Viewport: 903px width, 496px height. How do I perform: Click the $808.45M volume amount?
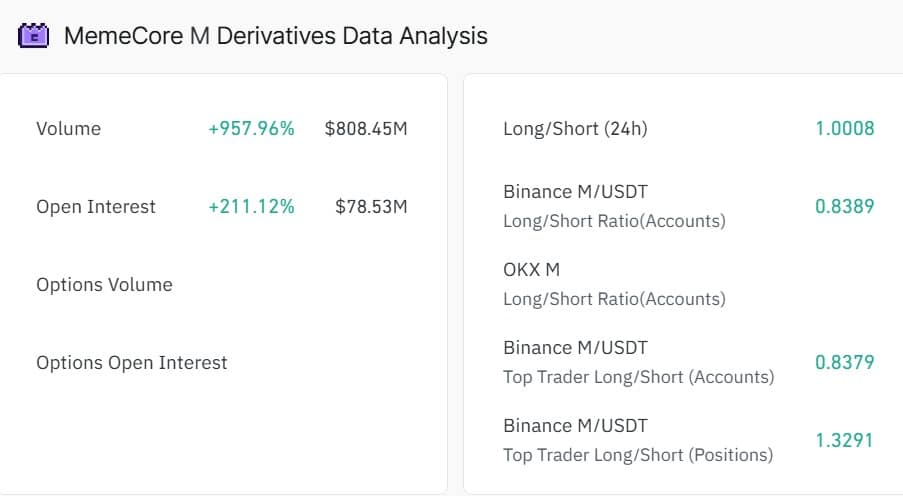click(x=366, y=128)
